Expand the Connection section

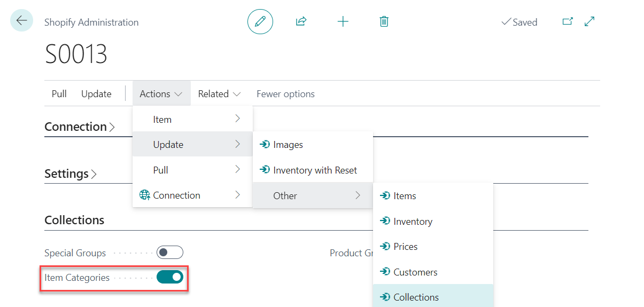coord(80,127)
